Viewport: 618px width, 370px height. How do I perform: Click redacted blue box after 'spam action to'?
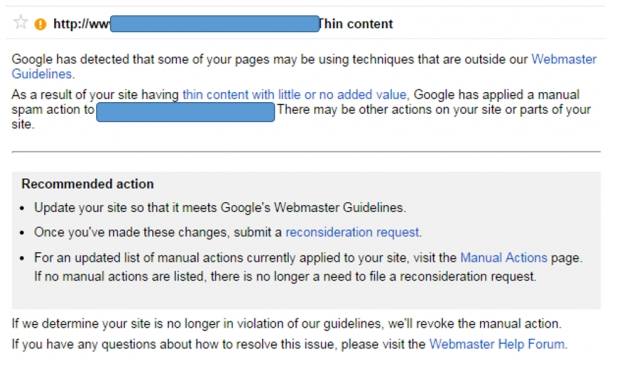(x=185, y=112)
